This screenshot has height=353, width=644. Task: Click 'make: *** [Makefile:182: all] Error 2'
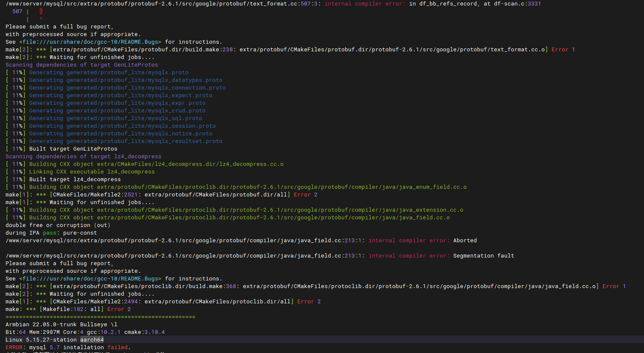[68, 309]
